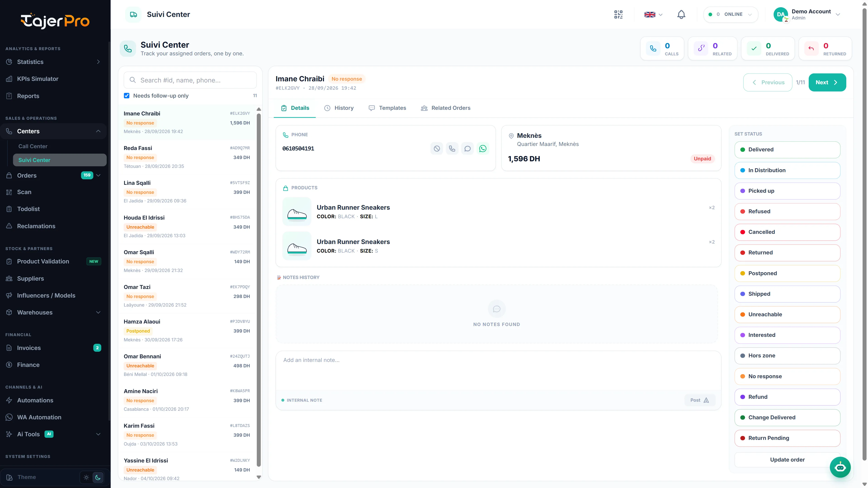Open the QR code scanner icon
Screen dimensions: 868x488
pos(618,14)
